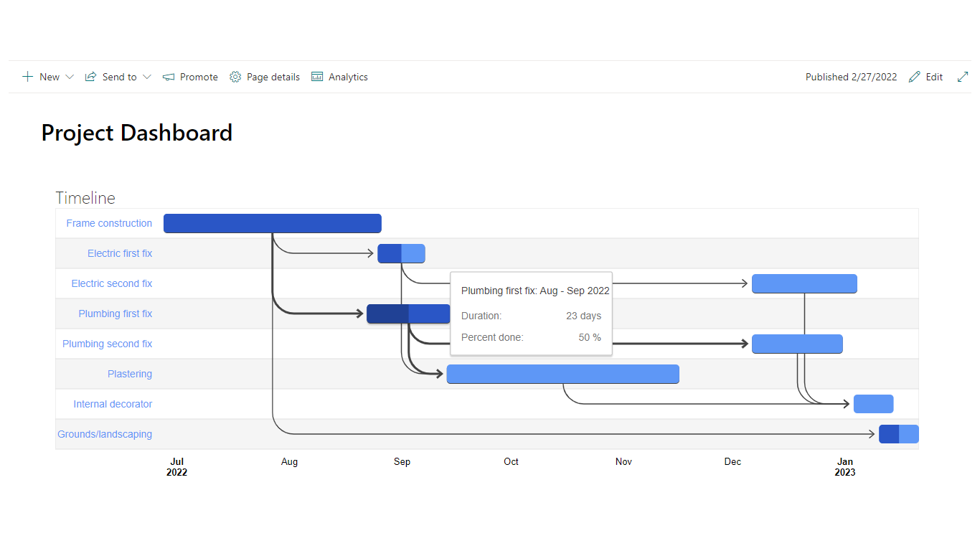Click the Plumbing second fix bar
This screenshot has width=980, height=551.
(x=797, y=344)
